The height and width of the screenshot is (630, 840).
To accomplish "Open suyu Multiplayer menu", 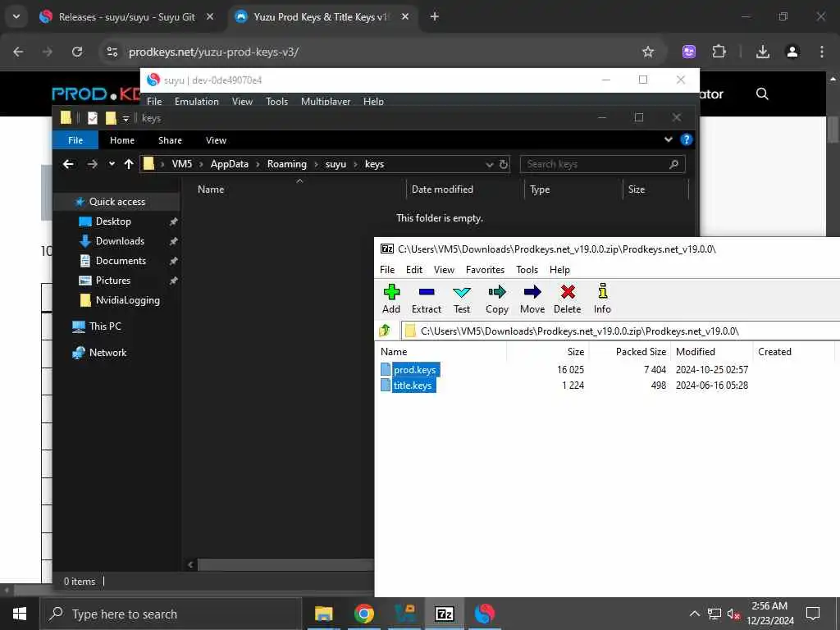I will pyautogui.click(x=325, y=101).
